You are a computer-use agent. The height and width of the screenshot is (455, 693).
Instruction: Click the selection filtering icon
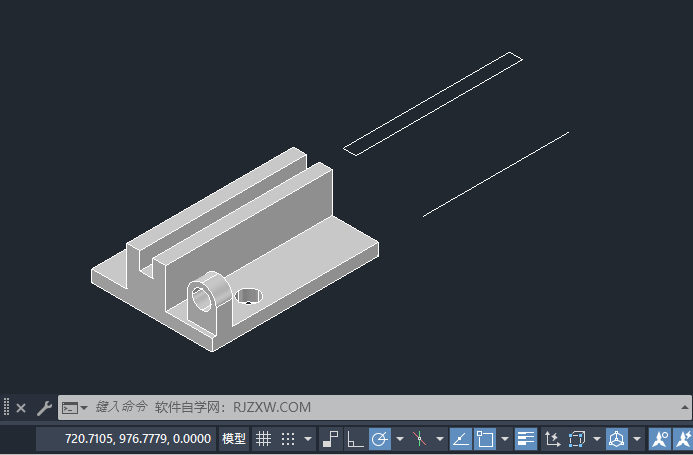[577, 439]
